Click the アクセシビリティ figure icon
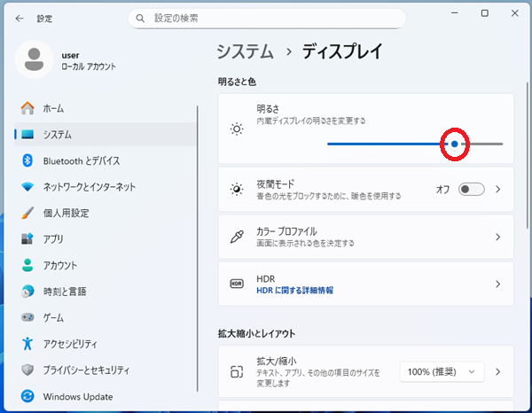 pos(27,344)
